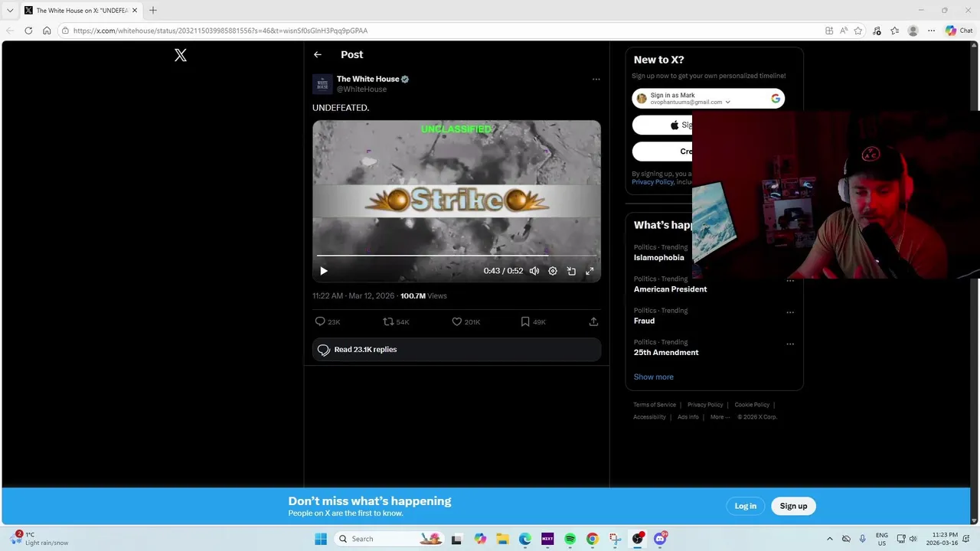Go to browser home page
The image size is (980, 551).
tap(47, 31)
